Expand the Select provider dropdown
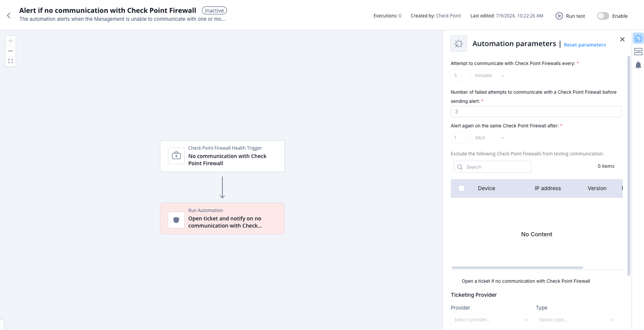Image resolution: width=644 pixels, height=330 pixels. pos(491,320)
